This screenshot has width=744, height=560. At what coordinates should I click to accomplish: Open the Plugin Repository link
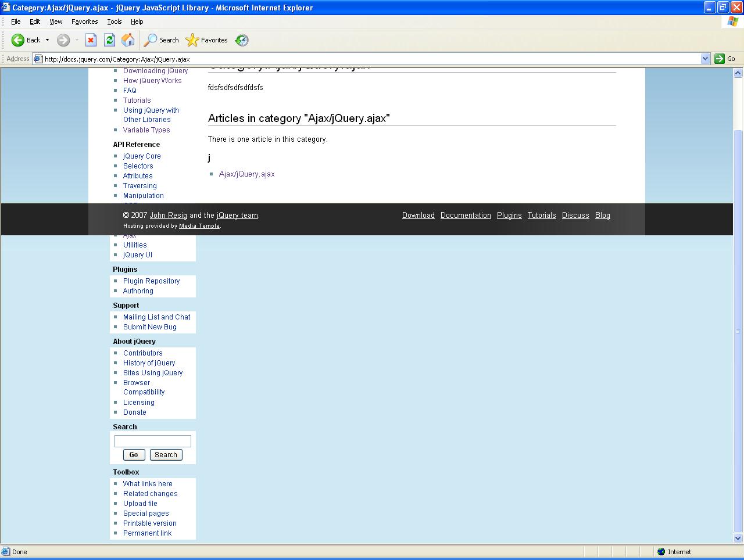click(x=151, y=281)
